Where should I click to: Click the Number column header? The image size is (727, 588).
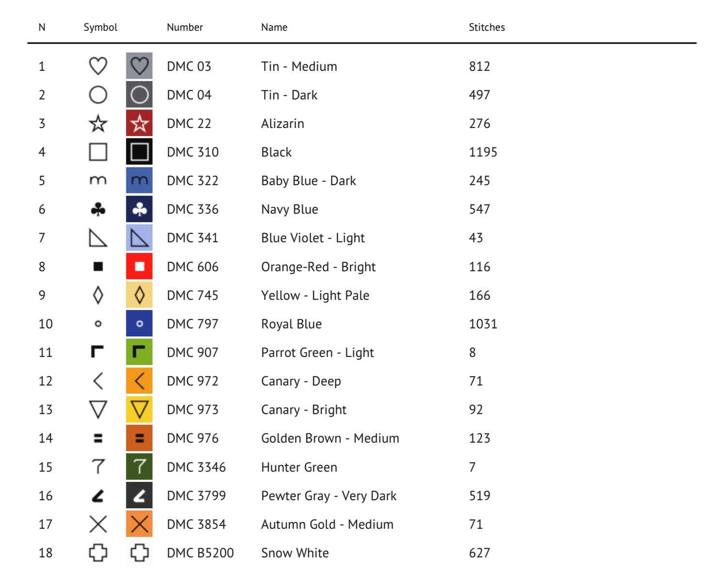tap(185, 27)
